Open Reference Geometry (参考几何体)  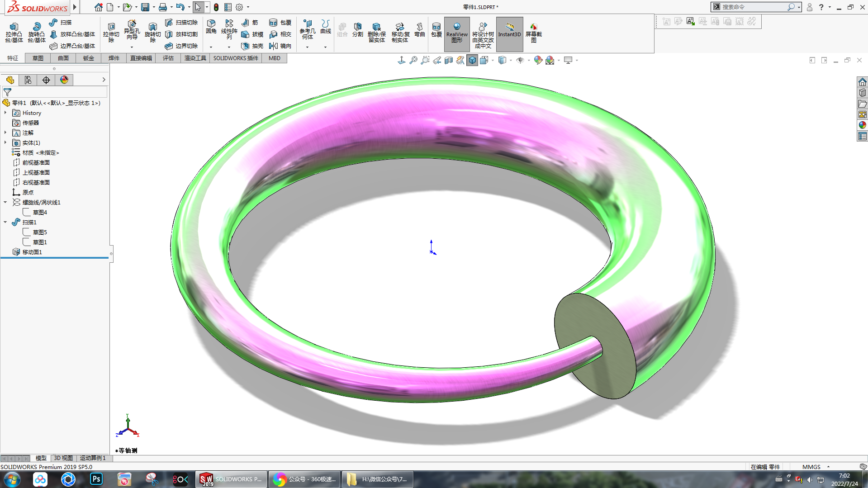(x=308, y=29)
